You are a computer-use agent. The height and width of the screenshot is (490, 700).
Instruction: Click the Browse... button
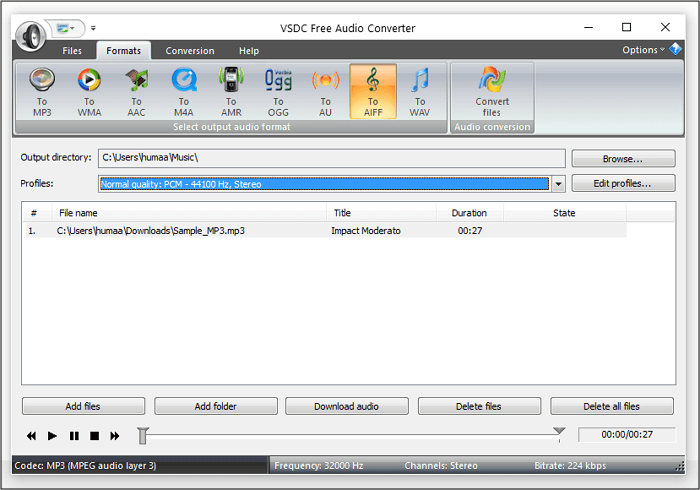(x=623, y=158)
